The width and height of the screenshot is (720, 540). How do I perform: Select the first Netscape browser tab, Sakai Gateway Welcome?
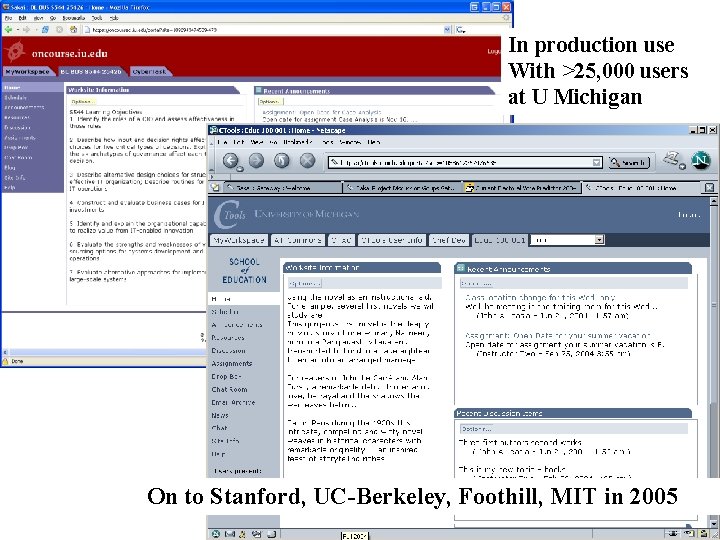[x=283, y=187]
